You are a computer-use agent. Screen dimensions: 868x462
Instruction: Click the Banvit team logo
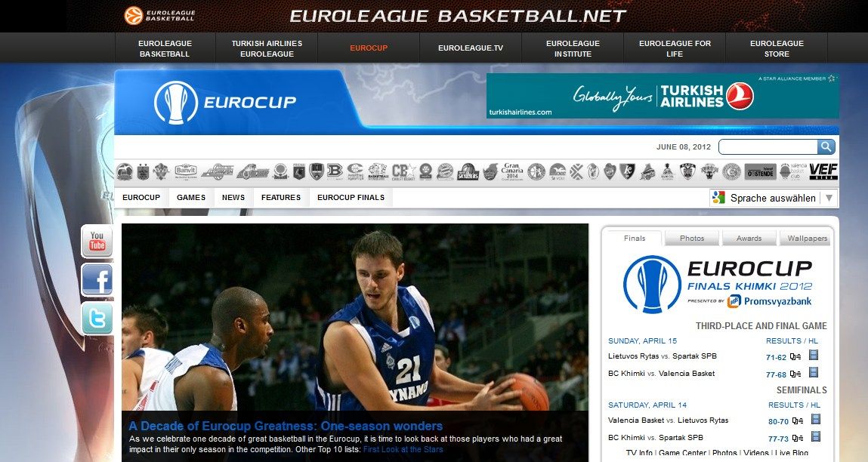coord(185,172)
